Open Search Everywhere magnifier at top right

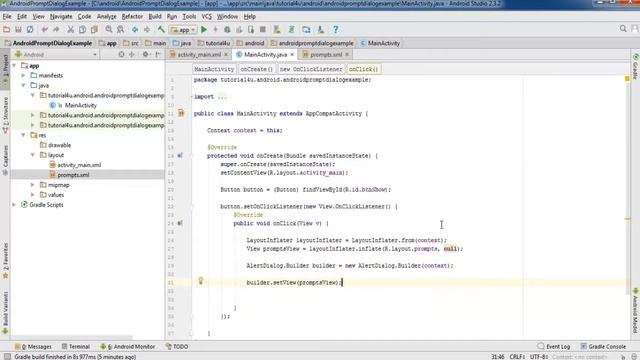[623, 29]
